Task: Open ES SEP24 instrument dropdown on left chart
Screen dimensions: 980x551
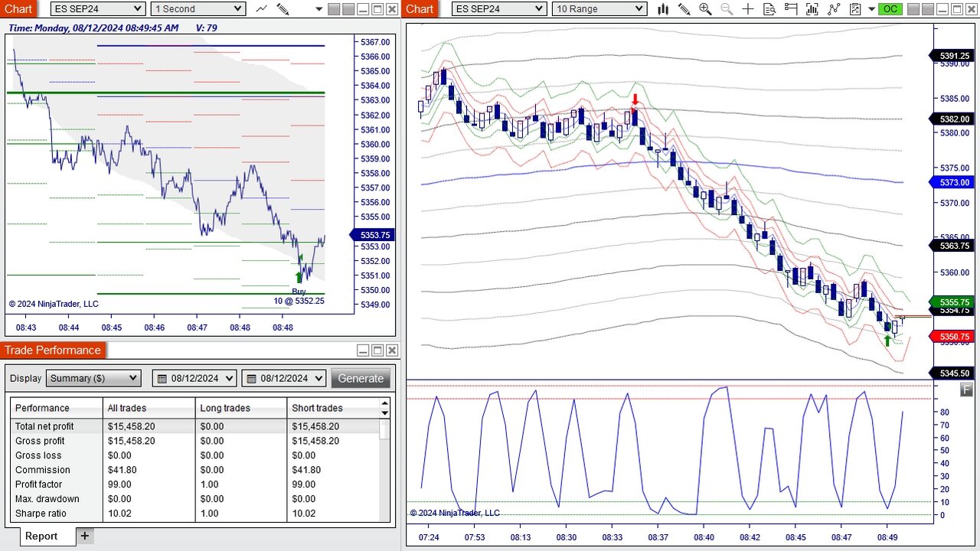Action: pos(97,9)
